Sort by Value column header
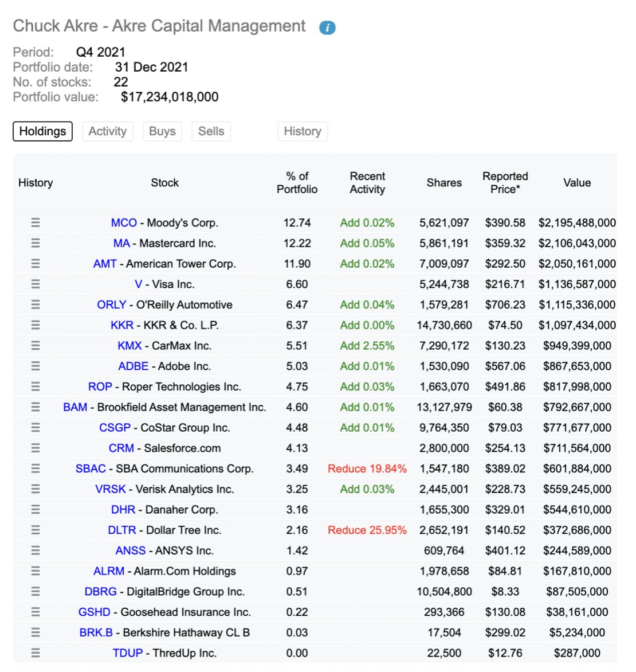636x672 pixels. tap(577, 182)
